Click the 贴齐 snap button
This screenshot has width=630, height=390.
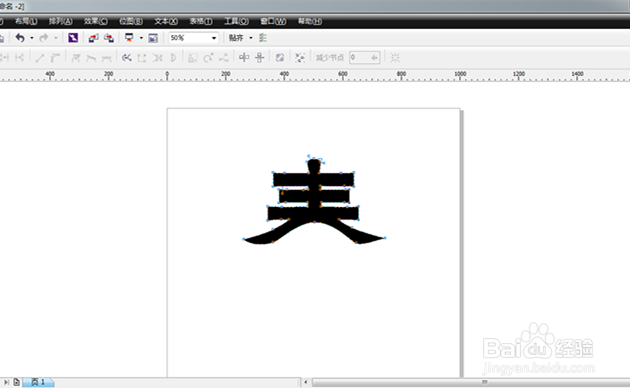point(236,38)
